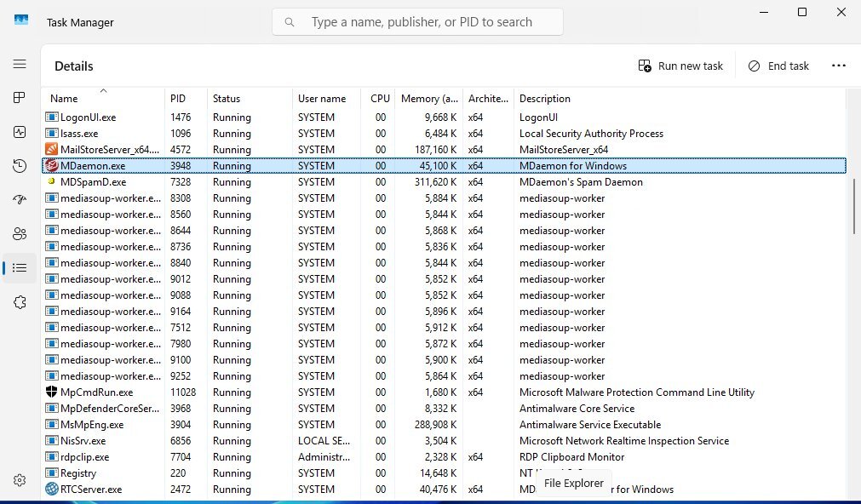Open the Services page icon

coord(20,302)
